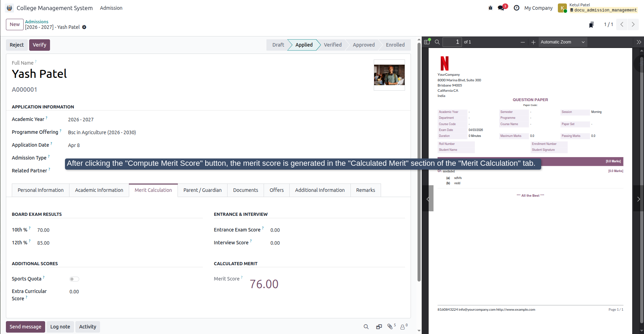Toggle the Sports Quota switch
The height and width of the screenshot is (334, 644).
tap(74, 279)
